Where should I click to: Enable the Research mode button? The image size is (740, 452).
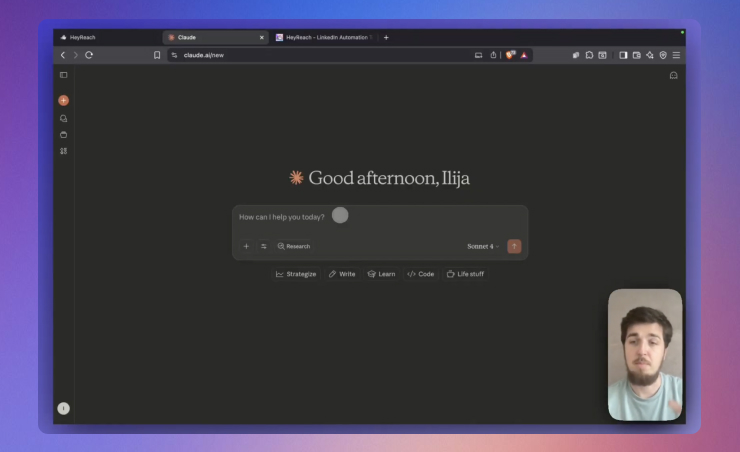[x=294, y=246]
